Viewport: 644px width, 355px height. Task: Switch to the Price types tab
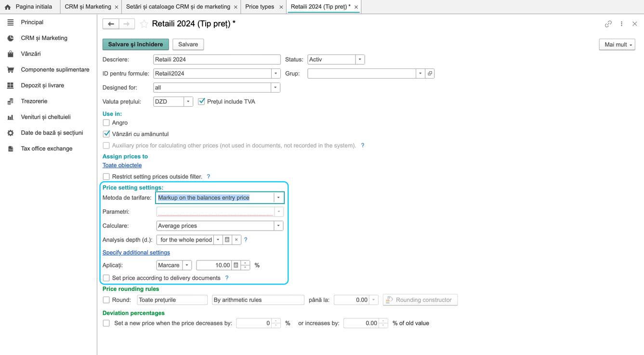coord(260,7)
